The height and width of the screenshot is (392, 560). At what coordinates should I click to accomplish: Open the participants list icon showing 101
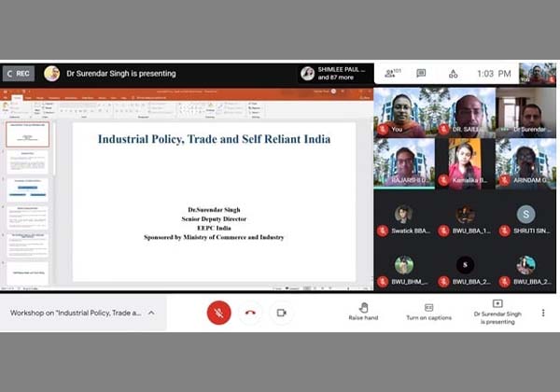[392, 73]
